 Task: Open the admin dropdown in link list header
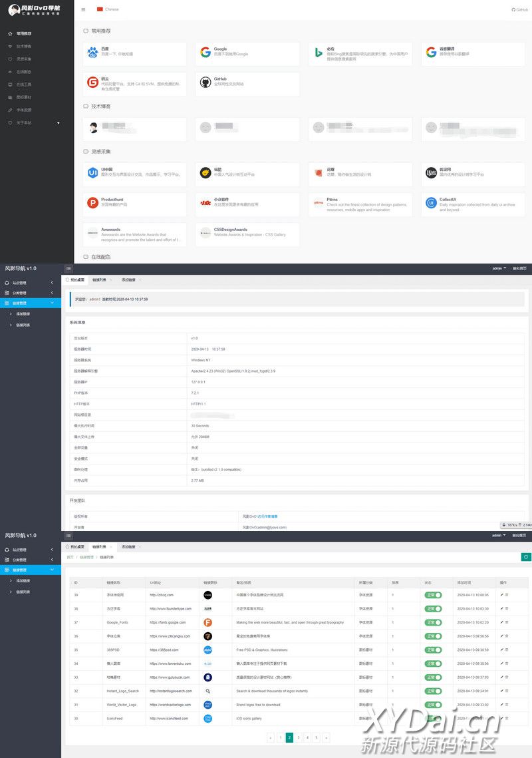click(499, 535)
